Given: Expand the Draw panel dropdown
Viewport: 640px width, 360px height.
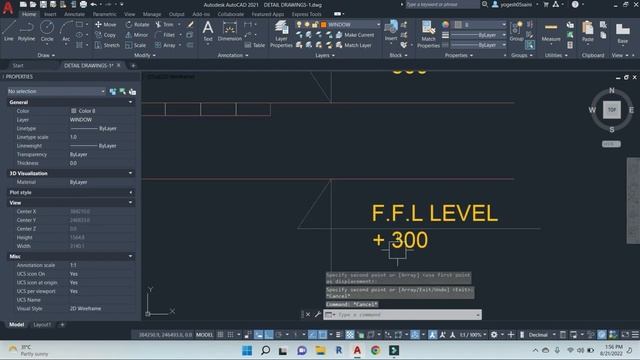Looking at the screenshot, I should (46, 55).
